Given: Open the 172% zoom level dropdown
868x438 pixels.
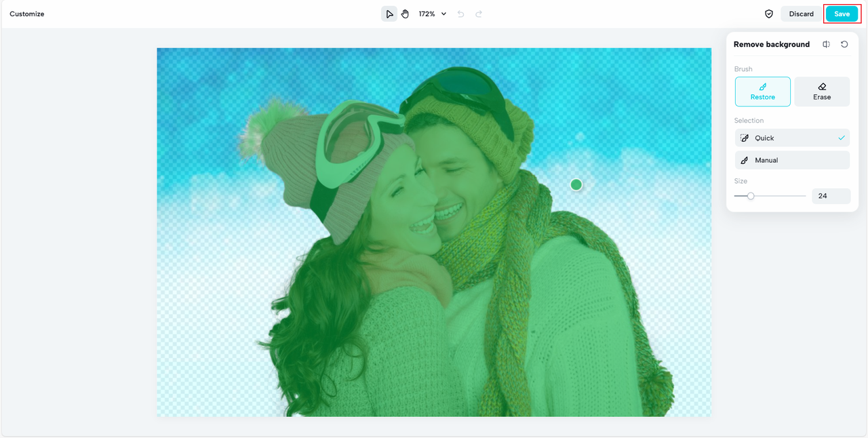Looking at the screenshot, I should [x=433, y=14].
